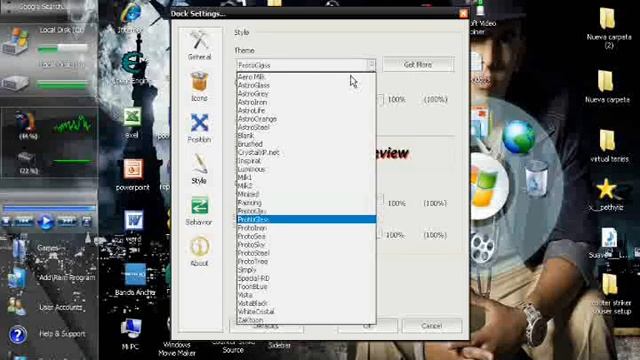Screen dimensions: 640x360
Task: Click the Cancel button
Action: click(432, 326)
